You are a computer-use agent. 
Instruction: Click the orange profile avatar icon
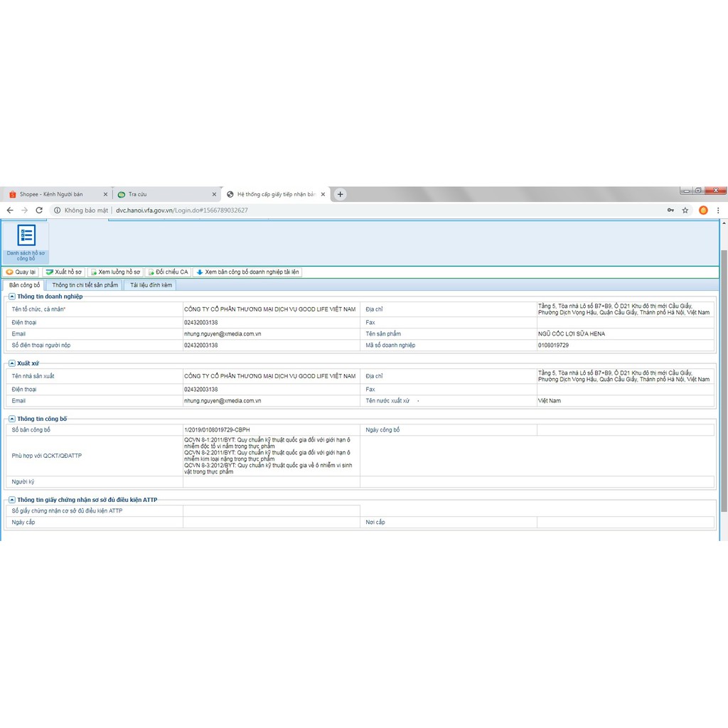[x=703, y=210]
